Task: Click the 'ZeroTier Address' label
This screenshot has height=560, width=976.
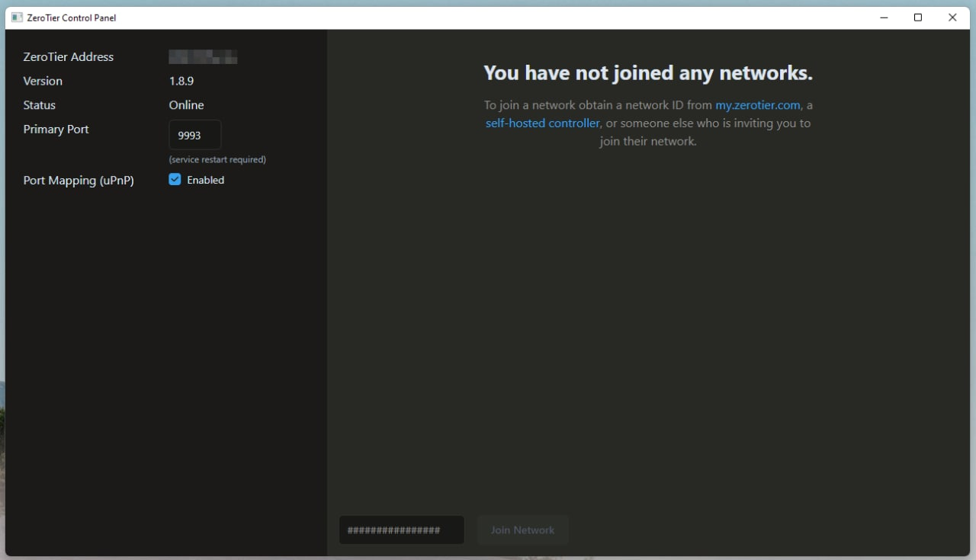Action: (x=68, y=57)
